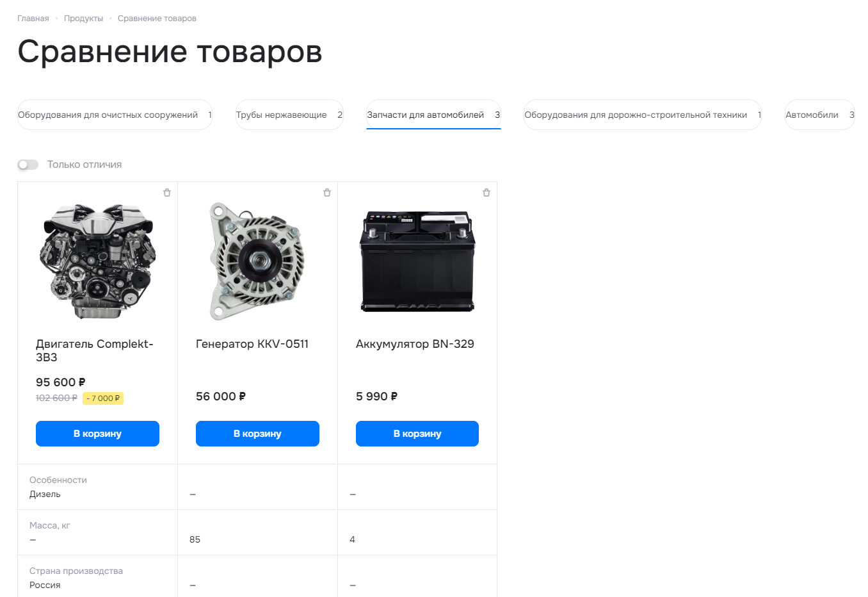Open the Аккумулятор BN-329 title link
This screenshot has width=868, height=597.
[415, 344]
